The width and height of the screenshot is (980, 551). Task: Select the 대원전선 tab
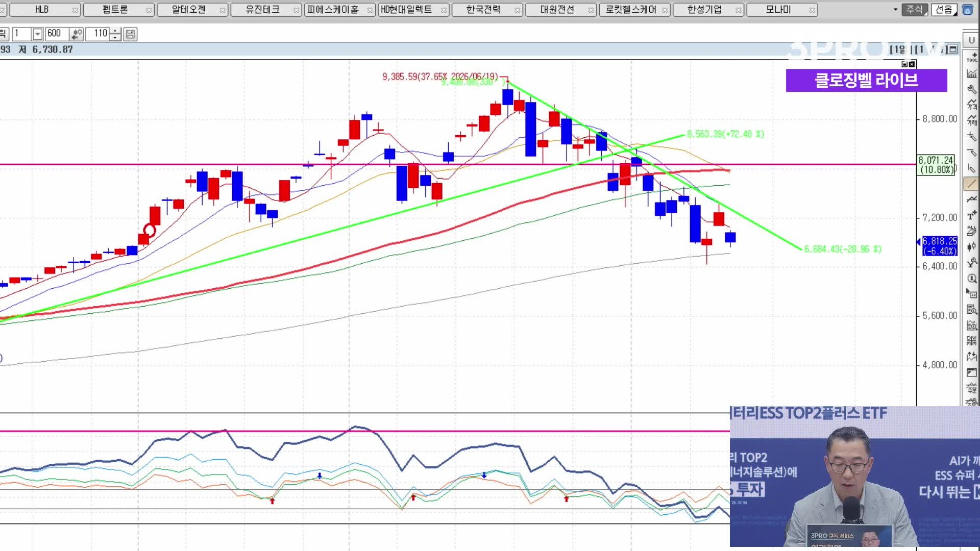click(557, 10)
